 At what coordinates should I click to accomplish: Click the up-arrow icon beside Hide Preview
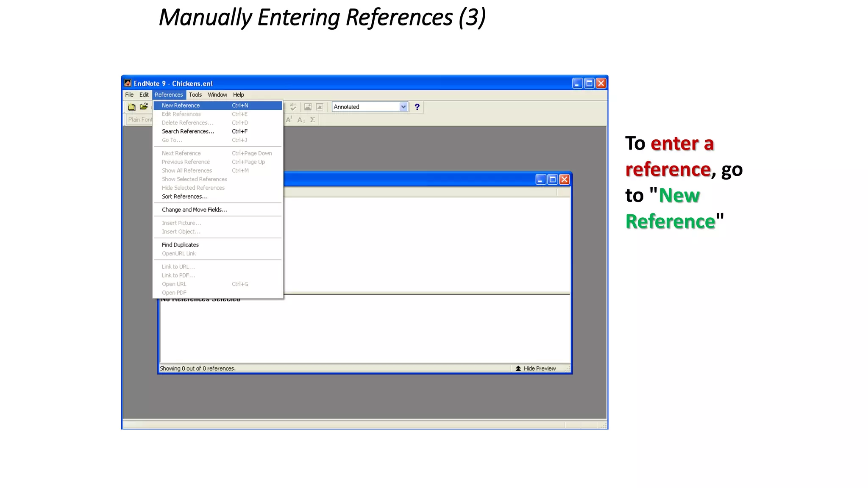tap(518, 369)
